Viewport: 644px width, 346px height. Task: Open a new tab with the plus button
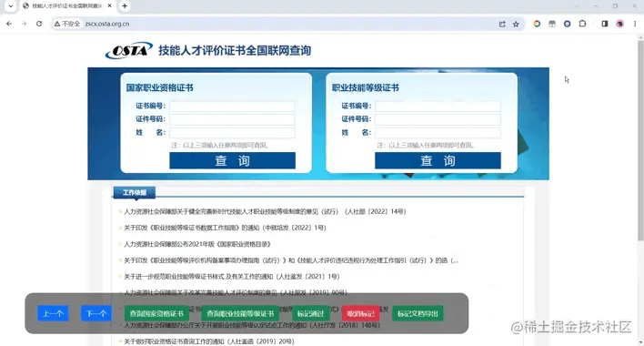(125, 5)
